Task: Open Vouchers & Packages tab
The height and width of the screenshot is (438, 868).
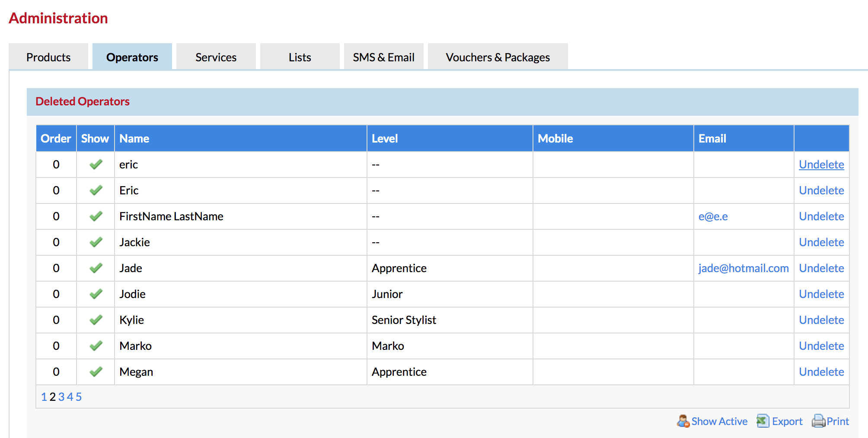Action: pyautogui.click(x=498, y=57)
